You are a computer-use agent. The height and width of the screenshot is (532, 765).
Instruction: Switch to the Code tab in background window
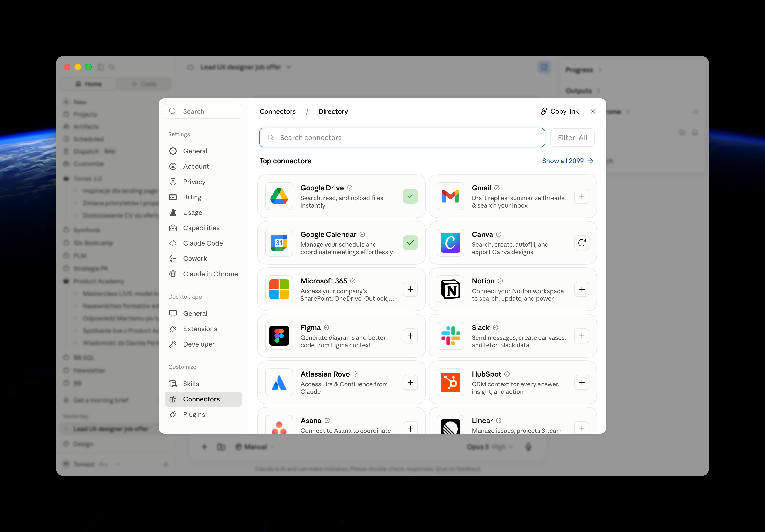tap(144, 84)
